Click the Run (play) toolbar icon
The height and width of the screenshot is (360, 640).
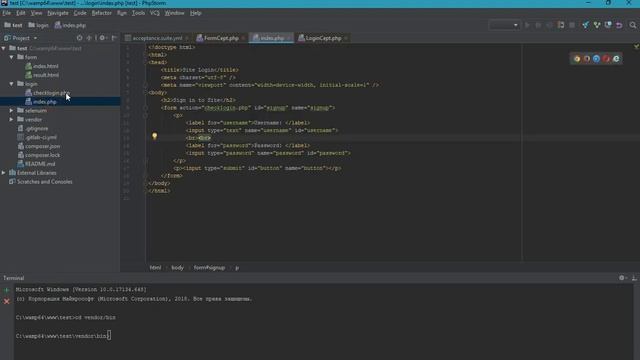pyautogui.click(x=527, y=25)
